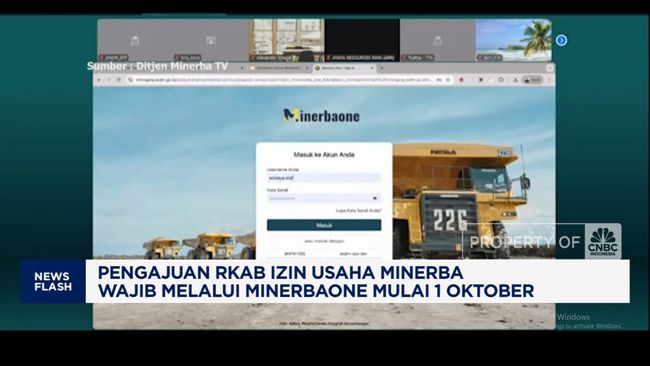Close the Minerba One sign-in tab
650x366 pixels.
pyautogui.click(x=372, y=68)
